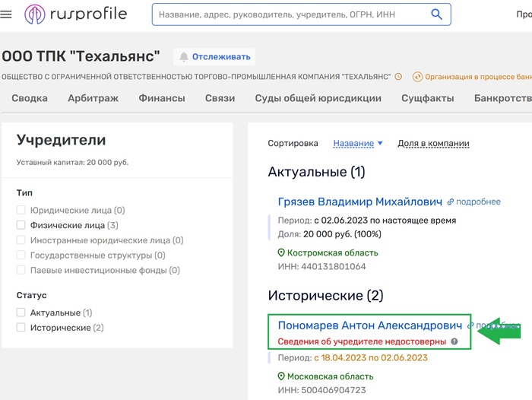
Task: Click the ООО ТПК "Техальянс" title
Action: point(81,56)
